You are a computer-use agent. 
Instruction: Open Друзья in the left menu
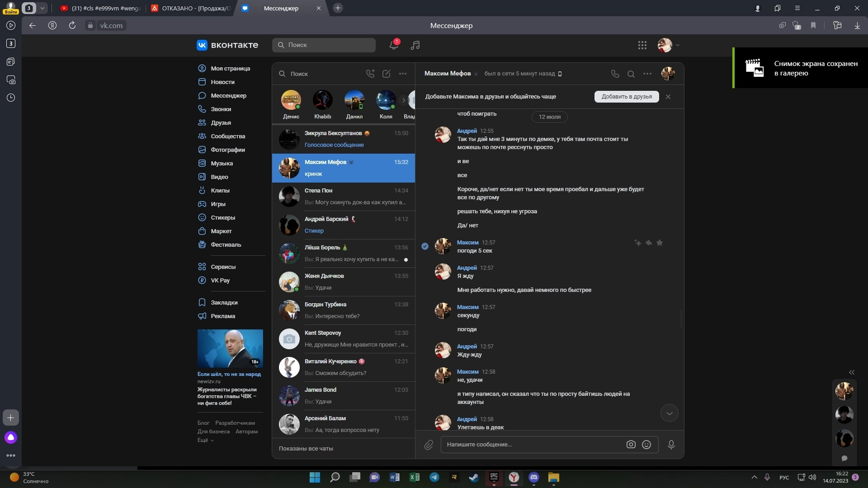coord(221,122)
